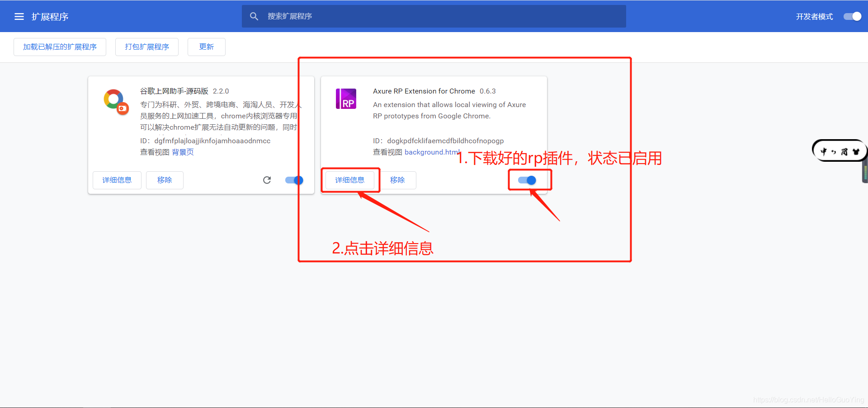Open 详细信息 for 谷歌上网助手
868x408 pixels.
[x=117, y=180]
